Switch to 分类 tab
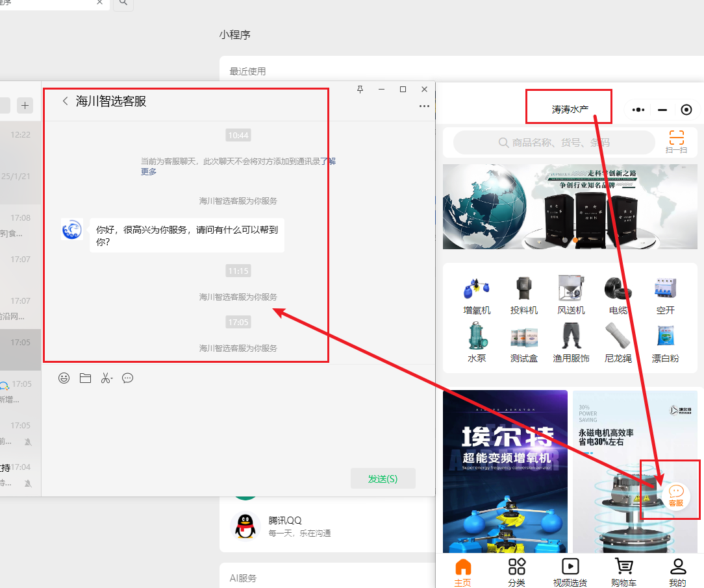704x588 pixels. [516, 573]
